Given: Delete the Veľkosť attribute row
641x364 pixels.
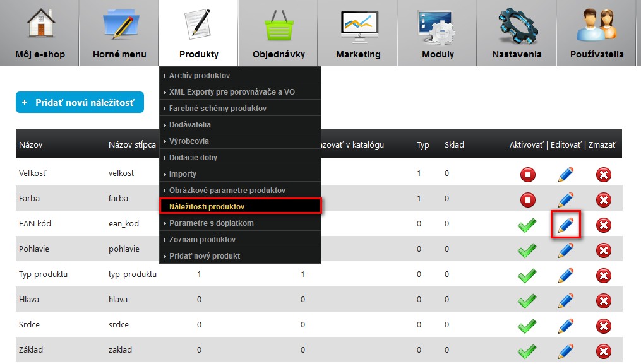Looking at the screenshot, I should [x=603, y=175].
